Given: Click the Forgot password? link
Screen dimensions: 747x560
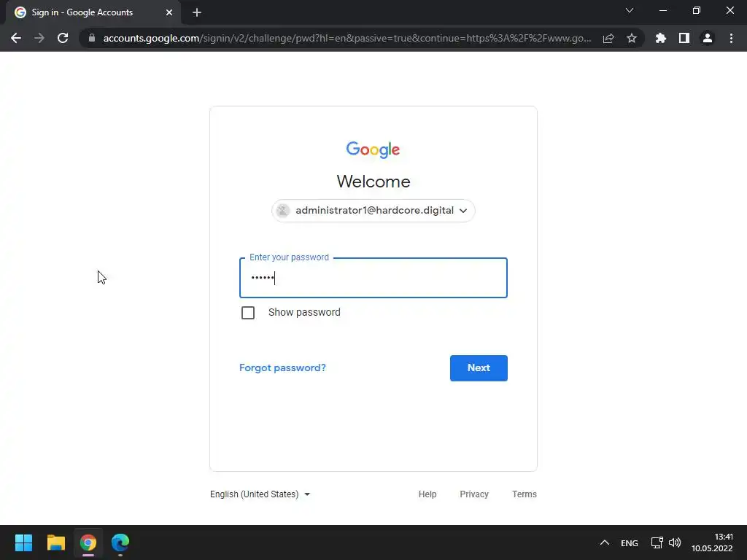Looking at the screenshot, I should click(x=282, y=367).
